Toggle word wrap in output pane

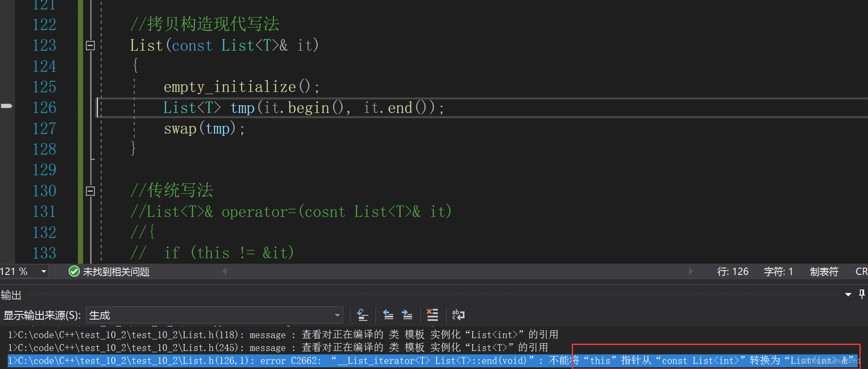pyautogui.click(x=458, y=315)
